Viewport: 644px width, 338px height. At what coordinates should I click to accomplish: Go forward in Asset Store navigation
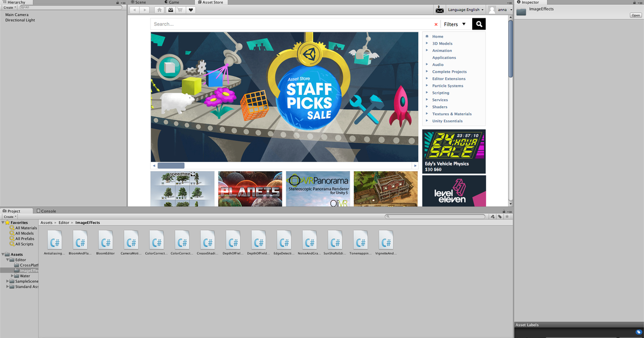[145, 10]
